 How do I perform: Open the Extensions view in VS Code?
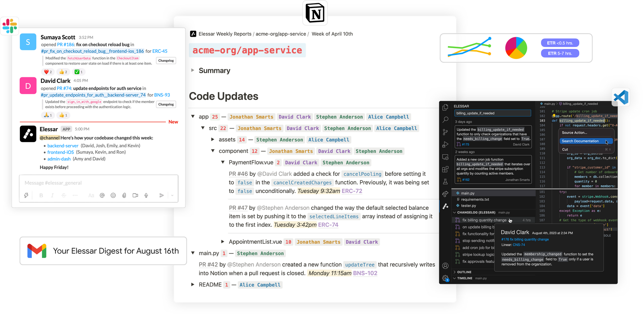(x=445, y=169)
